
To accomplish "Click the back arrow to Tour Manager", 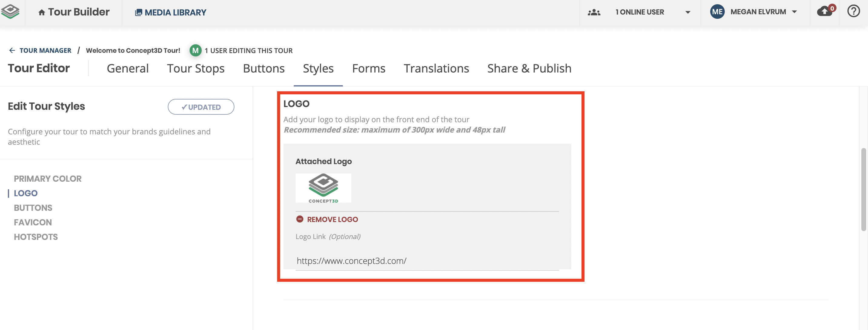I will 12,50.
